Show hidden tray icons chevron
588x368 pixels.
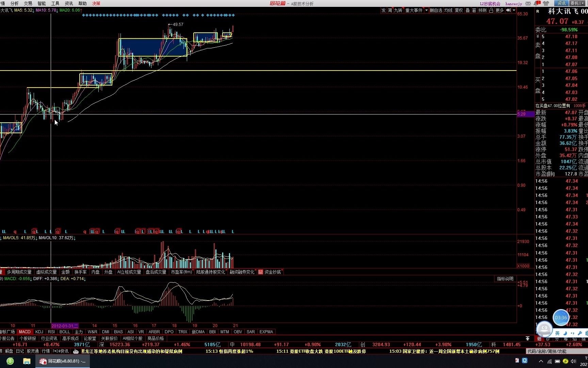click(541, 361)
